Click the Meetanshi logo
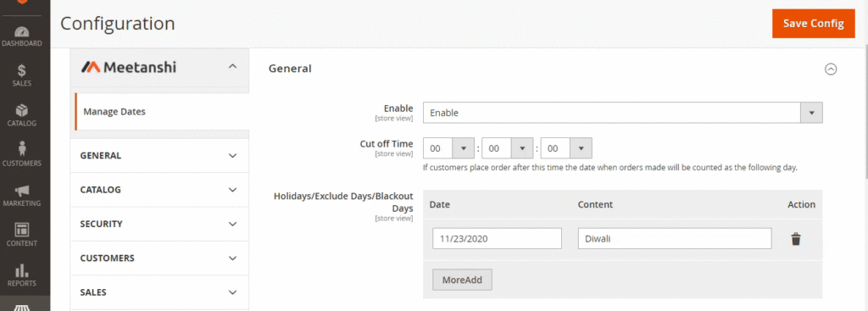Screen dimensions: 868x311 click(x=129, y=68)
